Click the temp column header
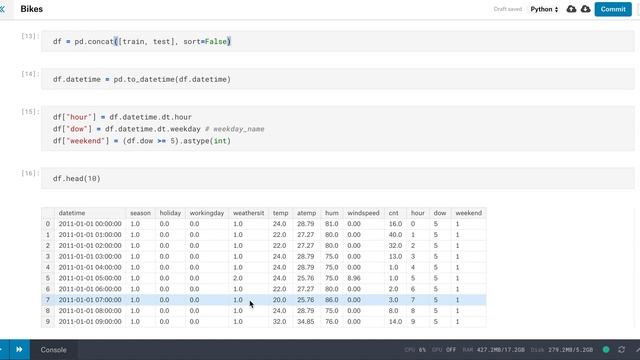Image resolution: width=640 pixels, height=360 pixels. coord(280,213)
